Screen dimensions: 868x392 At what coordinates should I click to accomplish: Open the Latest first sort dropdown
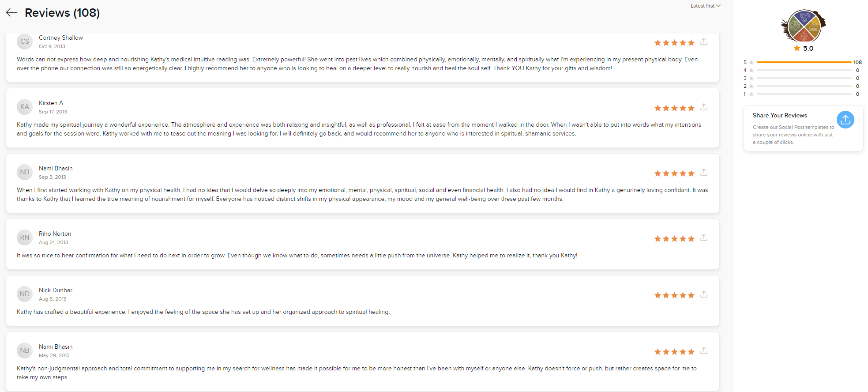click(705, 6)
